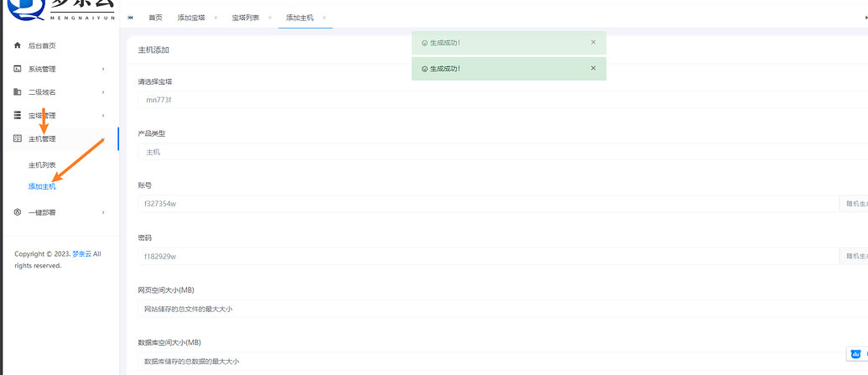Open 主机列表 in the sidebar
868x375 pixels.
[x=42, y=164]
